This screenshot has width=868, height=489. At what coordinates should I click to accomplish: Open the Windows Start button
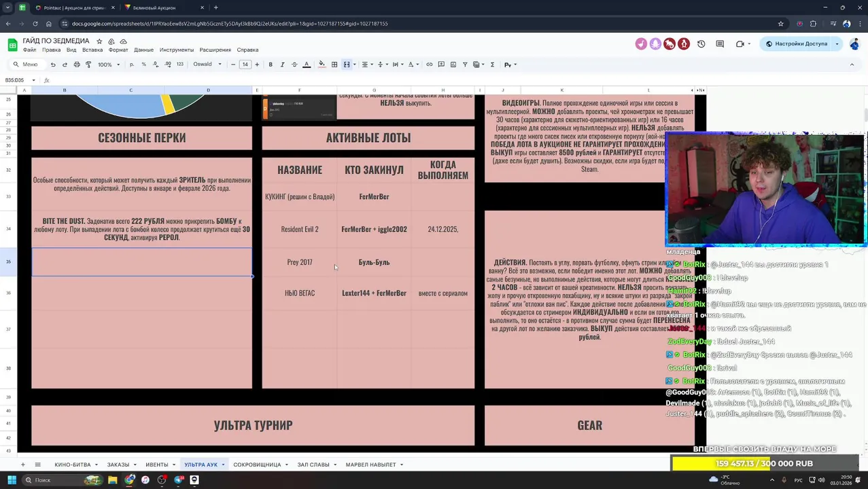point(12,479)
